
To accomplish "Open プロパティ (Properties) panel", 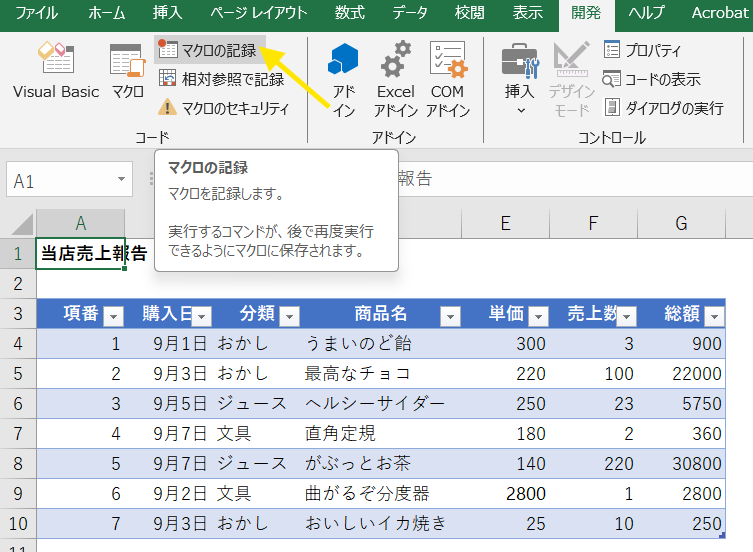I will click(x=643, y=50).
